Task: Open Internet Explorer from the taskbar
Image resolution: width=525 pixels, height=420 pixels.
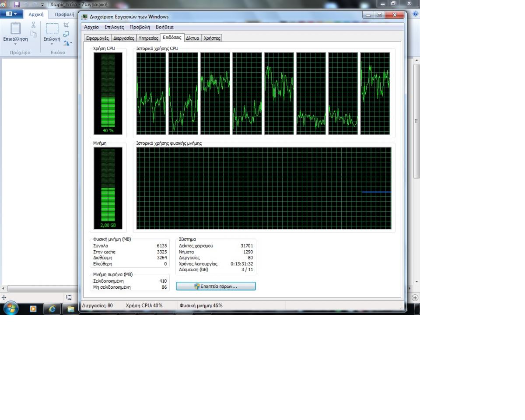Action: tap(52, 309)
